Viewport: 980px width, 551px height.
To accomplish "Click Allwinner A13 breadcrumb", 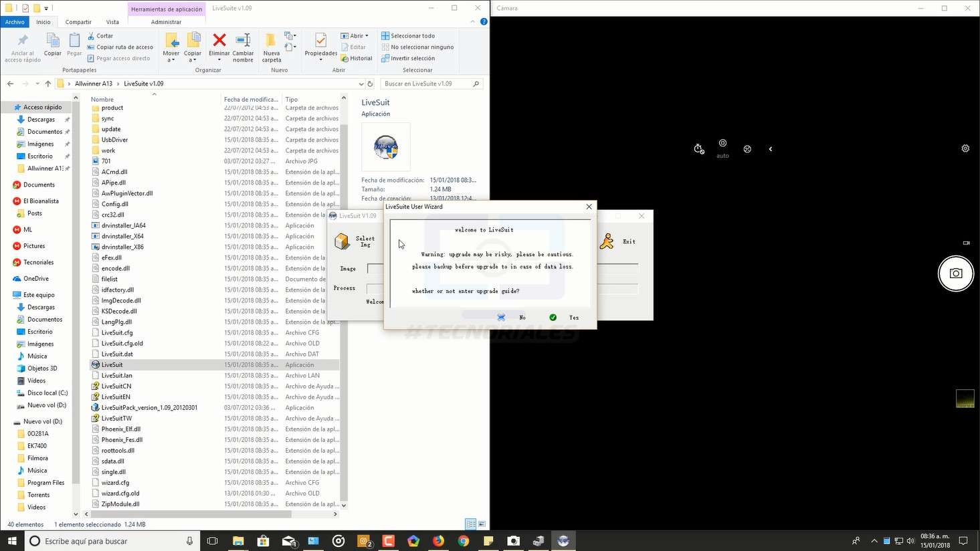I will 93,84.
